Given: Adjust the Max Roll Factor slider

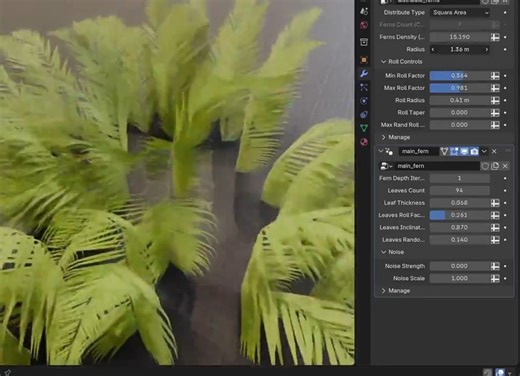Looking at the screenshot, I should [x=460, y=88].
